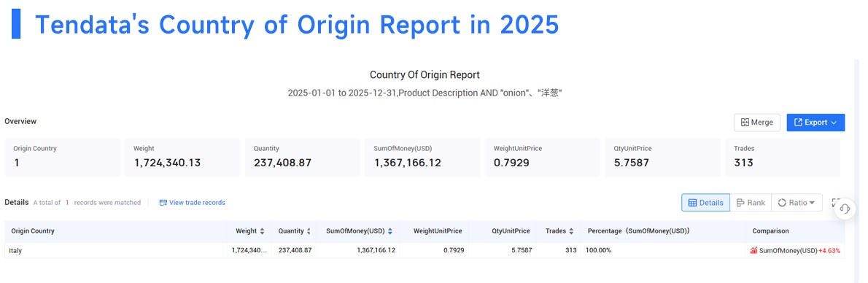Click SumOfMoney(USD) label in Comparison cell
This screenshot has width=868, height=283.
(x=788, y=250)
